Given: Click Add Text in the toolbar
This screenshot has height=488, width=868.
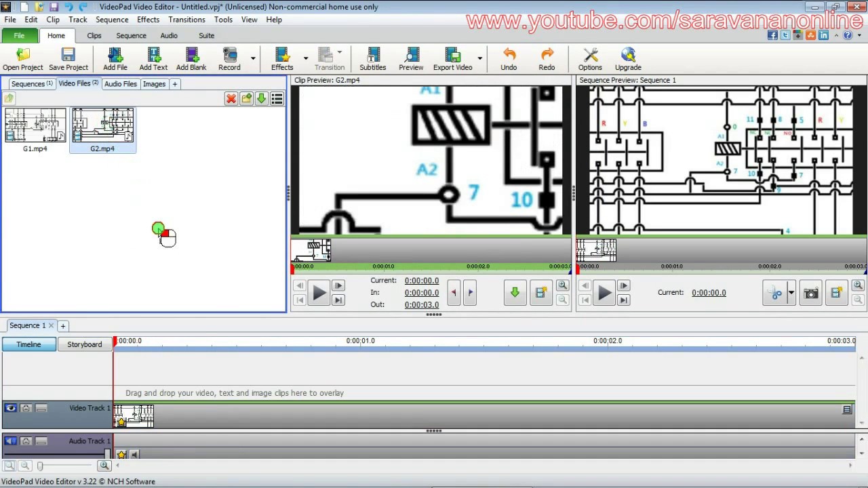Looking at the screenshot, I should [153, 59].
